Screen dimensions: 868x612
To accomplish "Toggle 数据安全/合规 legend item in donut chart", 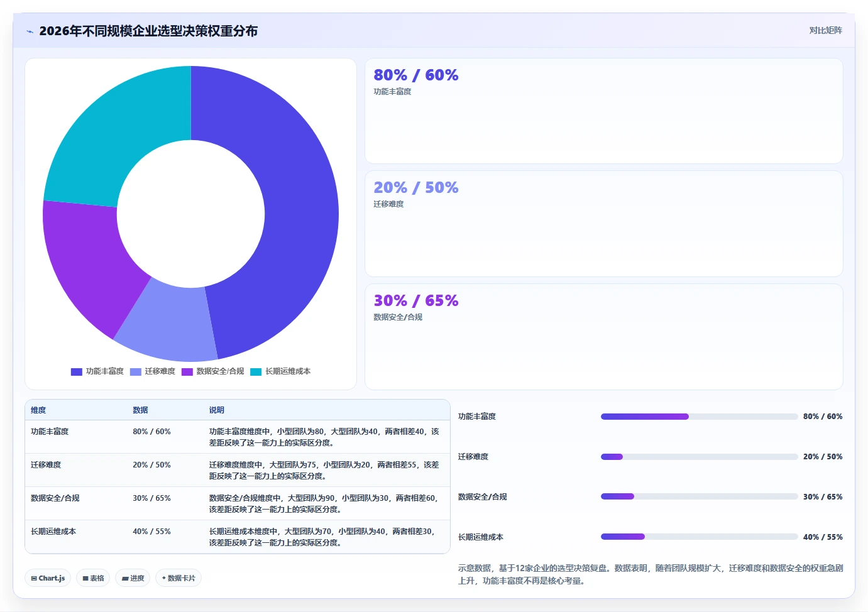I will (213, 371).
